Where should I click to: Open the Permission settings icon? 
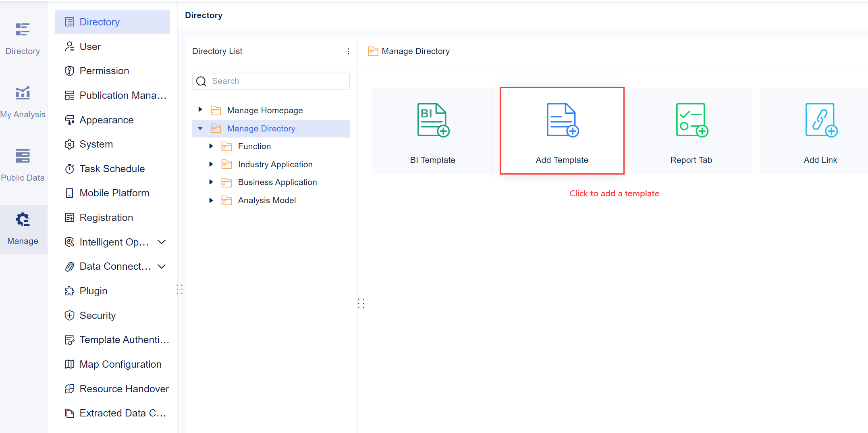[70, 71]
